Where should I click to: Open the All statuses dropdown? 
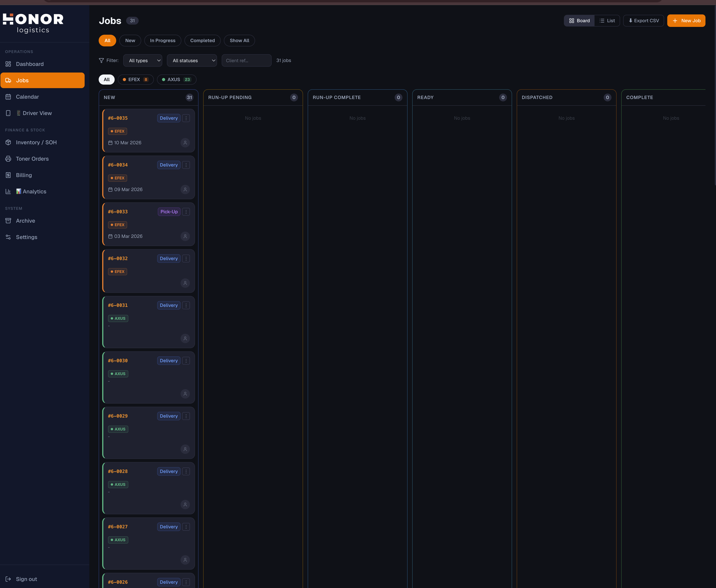pos(192,60)
